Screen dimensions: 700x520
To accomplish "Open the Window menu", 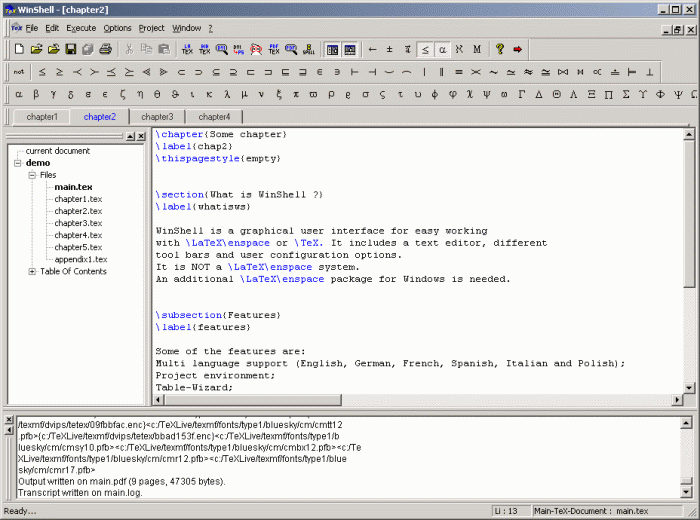I will [187, 28].
